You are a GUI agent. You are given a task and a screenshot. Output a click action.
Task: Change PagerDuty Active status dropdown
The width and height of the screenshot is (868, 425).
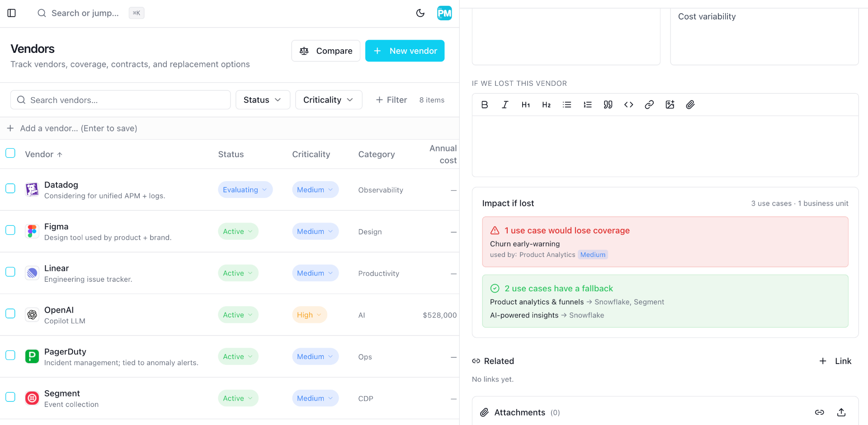tap(238, 356)
